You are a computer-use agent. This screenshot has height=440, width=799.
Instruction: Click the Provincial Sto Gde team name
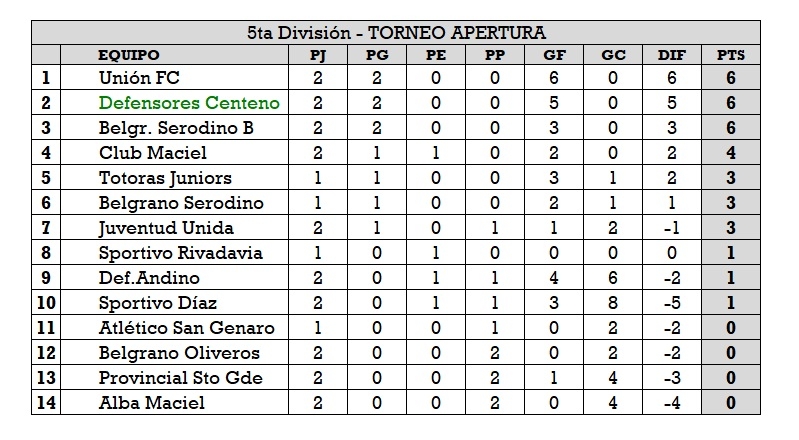180,378
